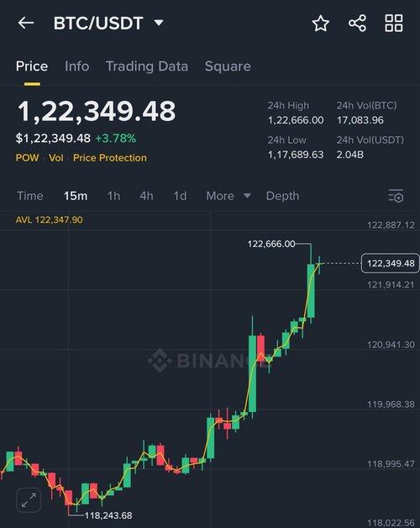Expand the BTC/USDT pair dropdown arrow
This screenshot has height=528, width=420.
159,23
